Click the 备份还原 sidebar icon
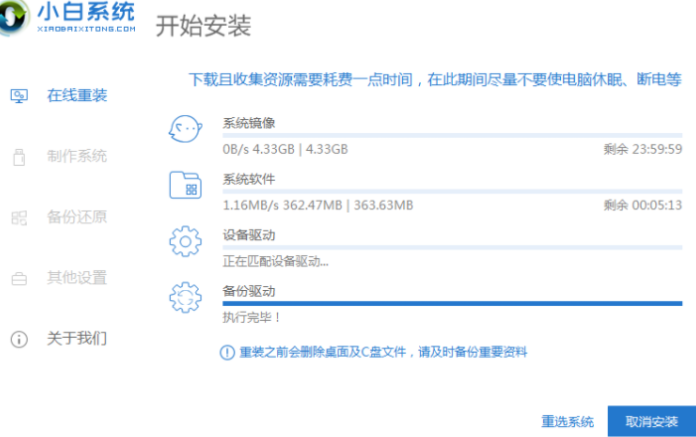The image size is (696, 437). [x=18, y=218]
